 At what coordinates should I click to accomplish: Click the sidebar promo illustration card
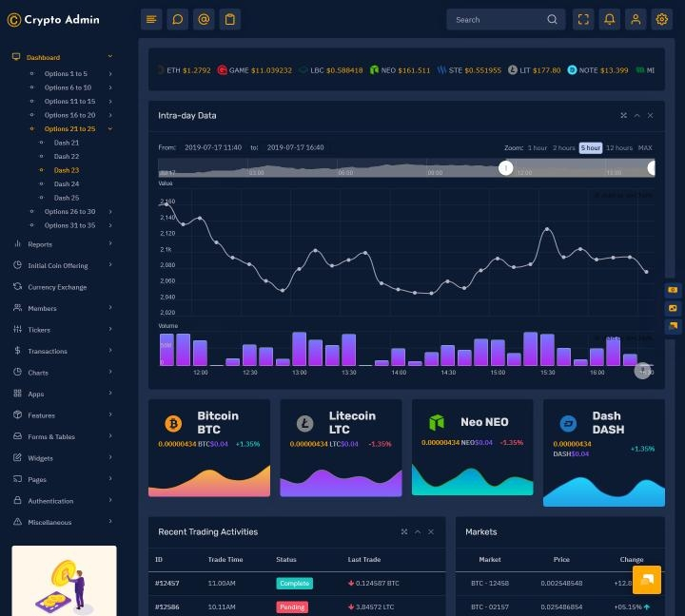(x=65, y=581)
